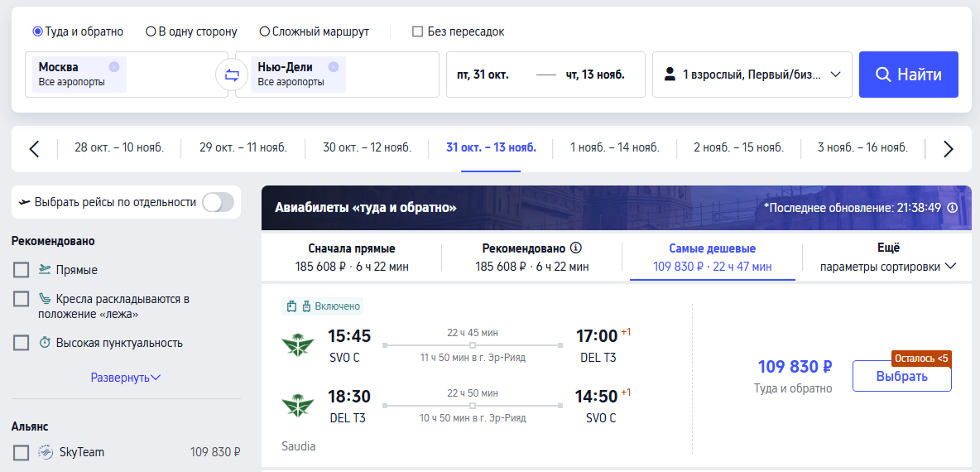980x472 pixels.
Task: Remove Нью-Дели destination chip
Action: pyautogui.click(x=333, y=67)
